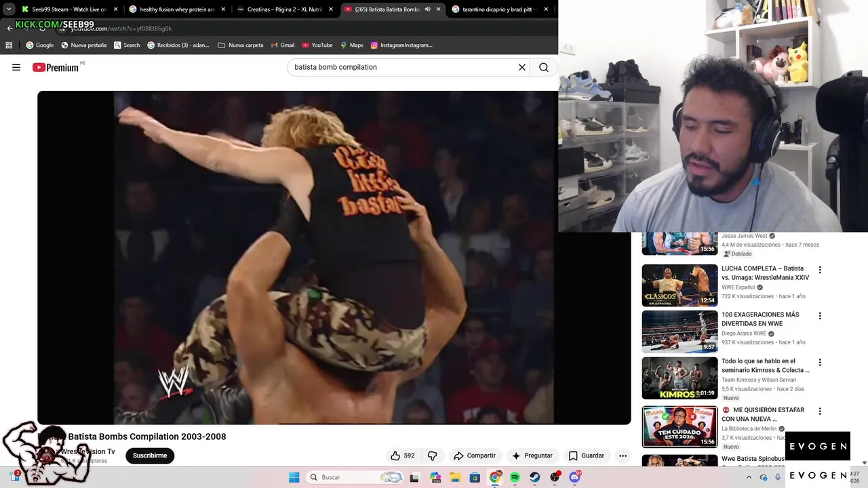Image resolution: width=868 pixels, height=488 pixels.
Task: Open the Instagram bookmark
Action: click(x=401, y=45)
